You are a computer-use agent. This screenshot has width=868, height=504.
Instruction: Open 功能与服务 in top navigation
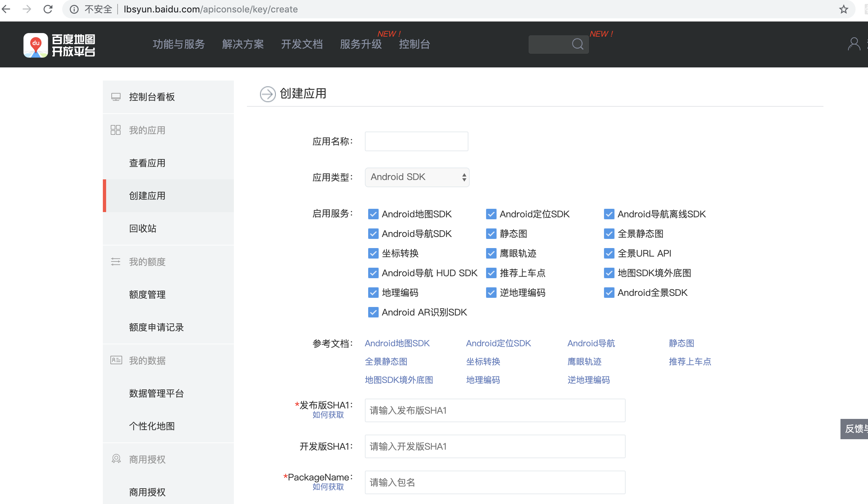click(x=179, y=44)
